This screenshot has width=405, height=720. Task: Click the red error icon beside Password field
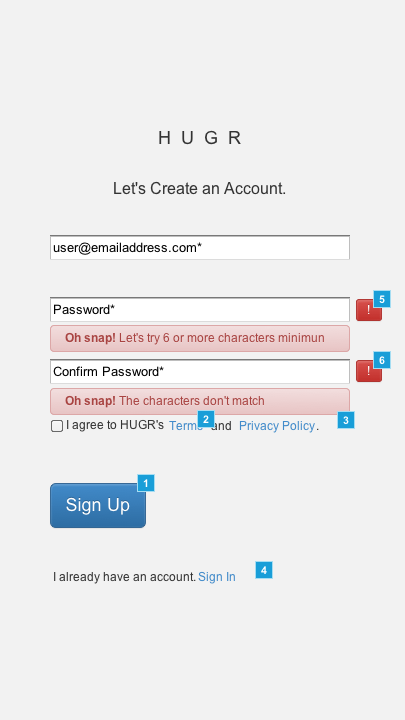point(369,310)
